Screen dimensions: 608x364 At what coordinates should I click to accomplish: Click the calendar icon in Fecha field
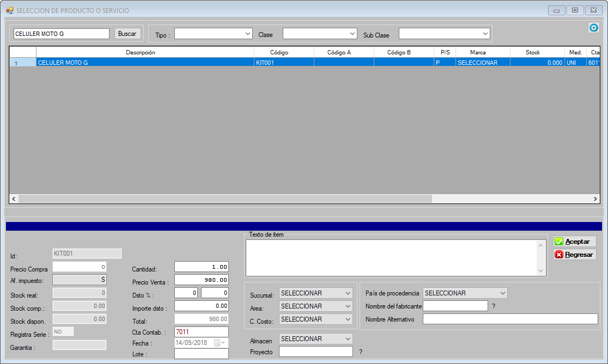click(217, 343)
